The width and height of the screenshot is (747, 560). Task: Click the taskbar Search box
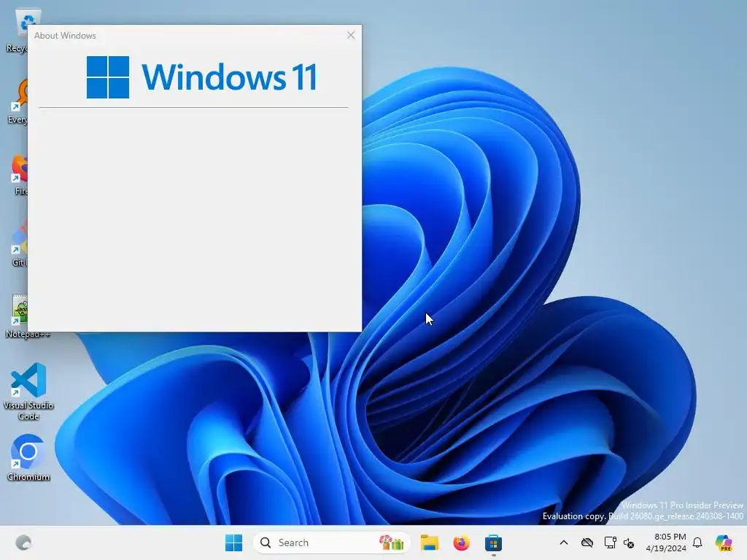[x=332, y=542]
